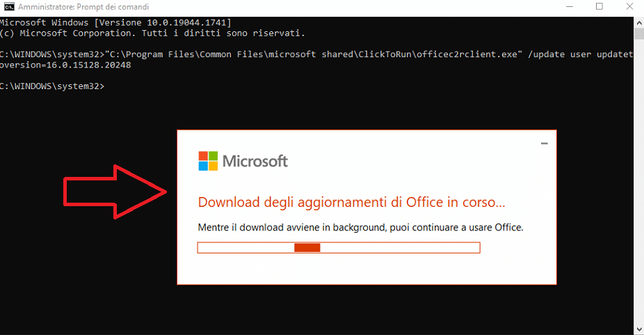Click the current C:\WINDOWS\system32> prompt line
Image resolution: width=644 pixels, height=335 pixels.
(x=52, y=86)
